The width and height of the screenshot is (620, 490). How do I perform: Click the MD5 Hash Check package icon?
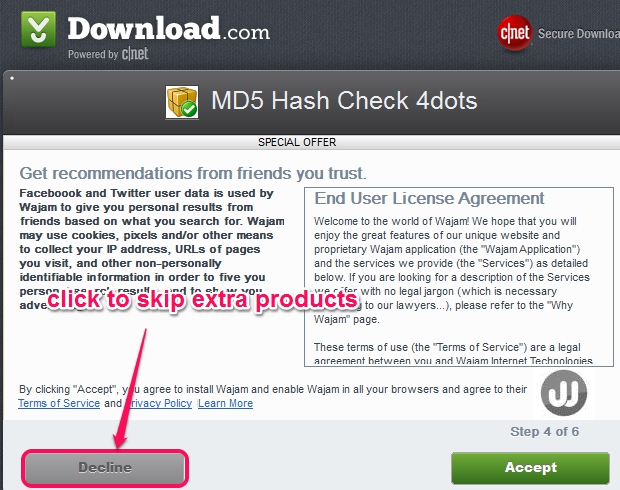pos(182,102)
